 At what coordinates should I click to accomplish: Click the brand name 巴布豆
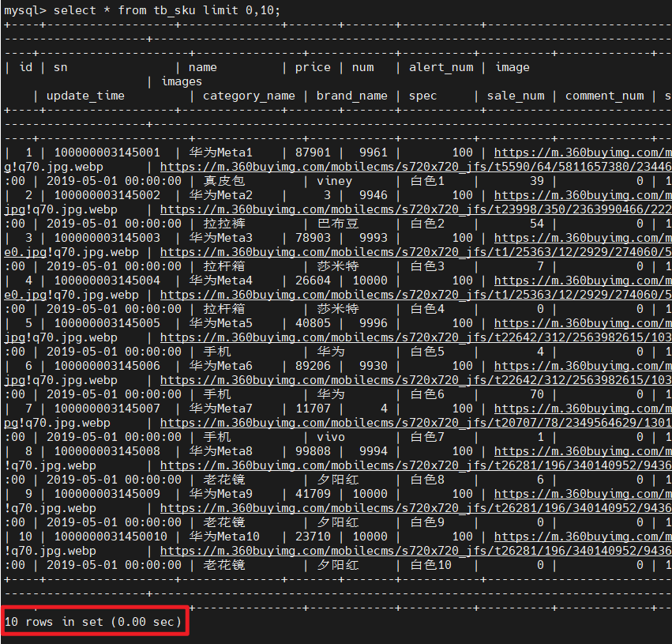(x=337, y=224)
